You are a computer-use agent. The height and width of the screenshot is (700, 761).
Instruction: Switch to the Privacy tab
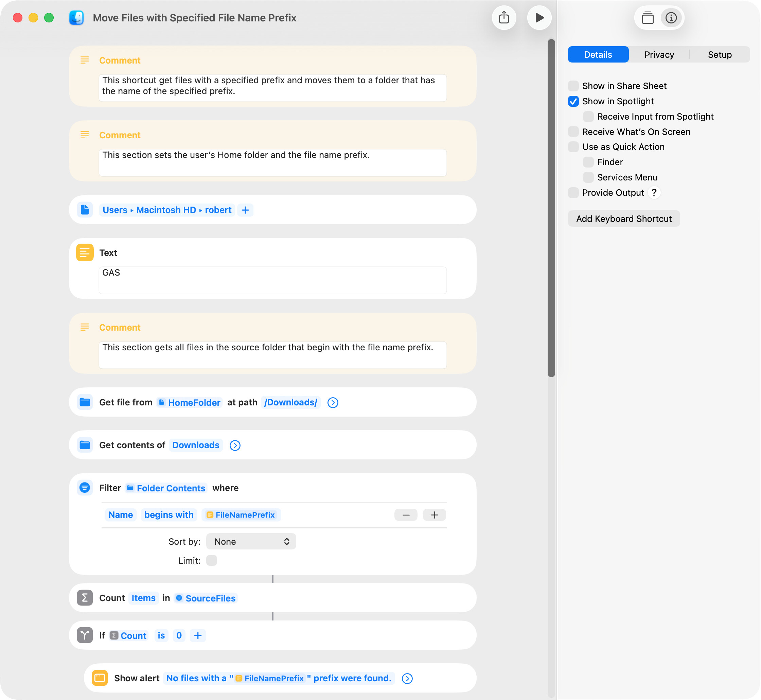659,55
